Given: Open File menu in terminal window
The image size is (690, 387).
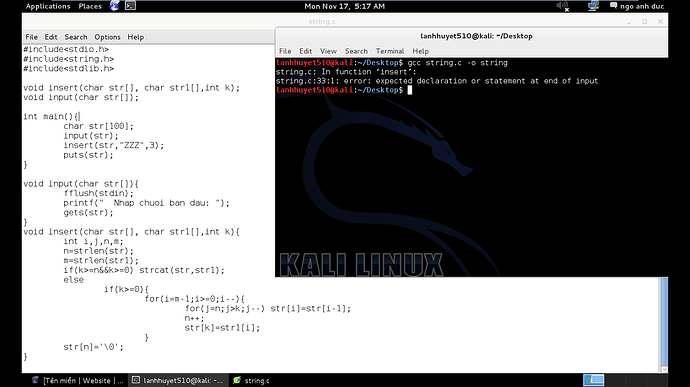Looking at the screenshot, I should [x=285, y=51].
